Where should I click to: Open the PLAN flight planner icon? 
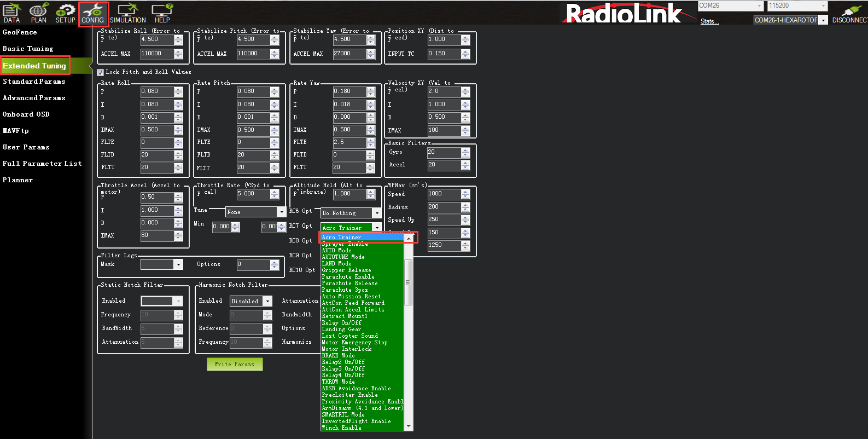click(x=38, y=13)
